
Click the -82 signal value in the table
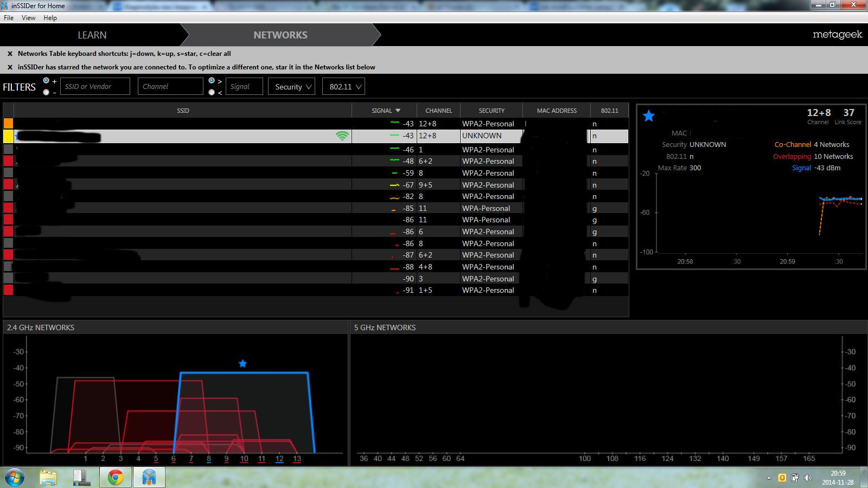pos(408,196)
